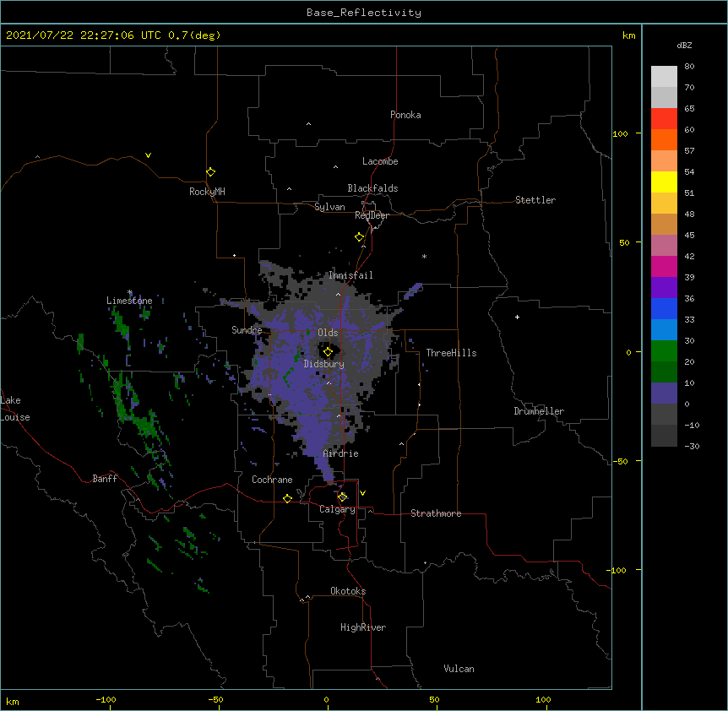728x711 pixels.
Task: Pick the red 60-65 dBZ legend swatch
Action: [664, 118]
